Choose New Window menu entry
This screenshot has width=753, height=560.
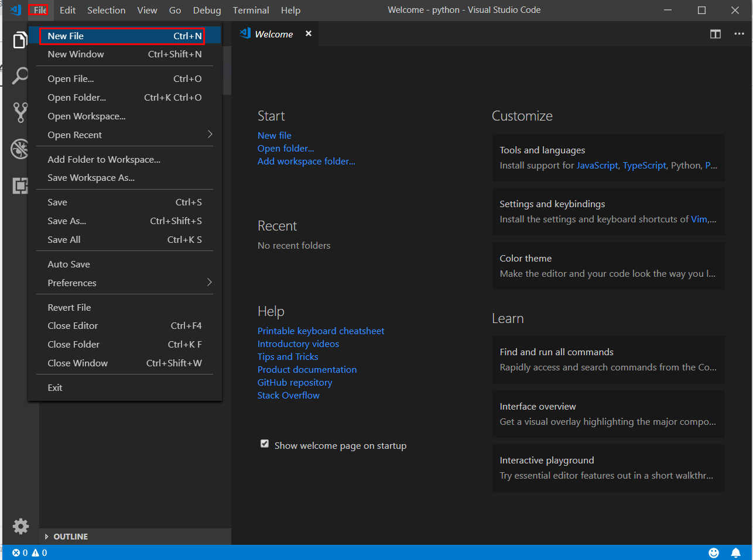(x=125, y=54)
